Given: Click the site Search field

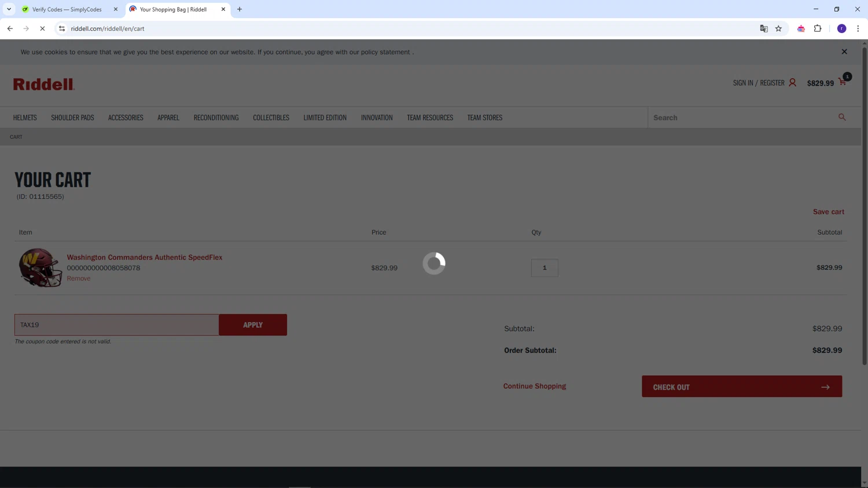Looking at the screenshot, I should click(x=743, y=117).
